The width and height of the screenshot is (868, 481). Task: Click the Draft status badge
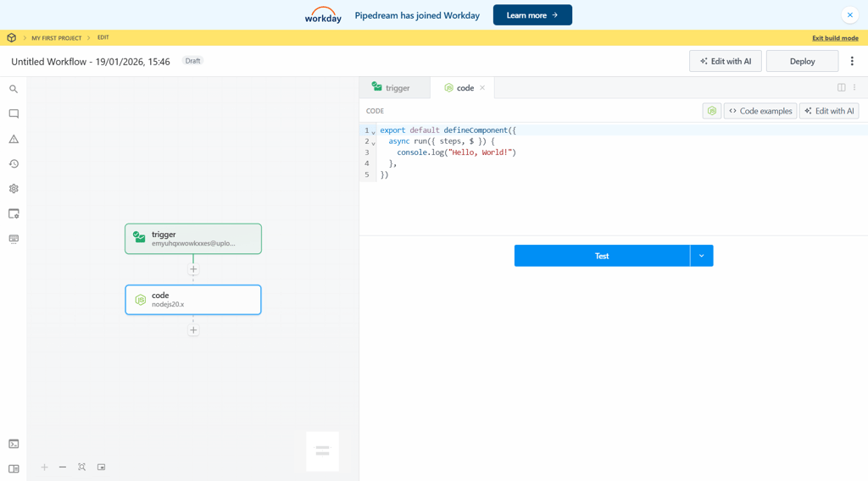(192, 61)
